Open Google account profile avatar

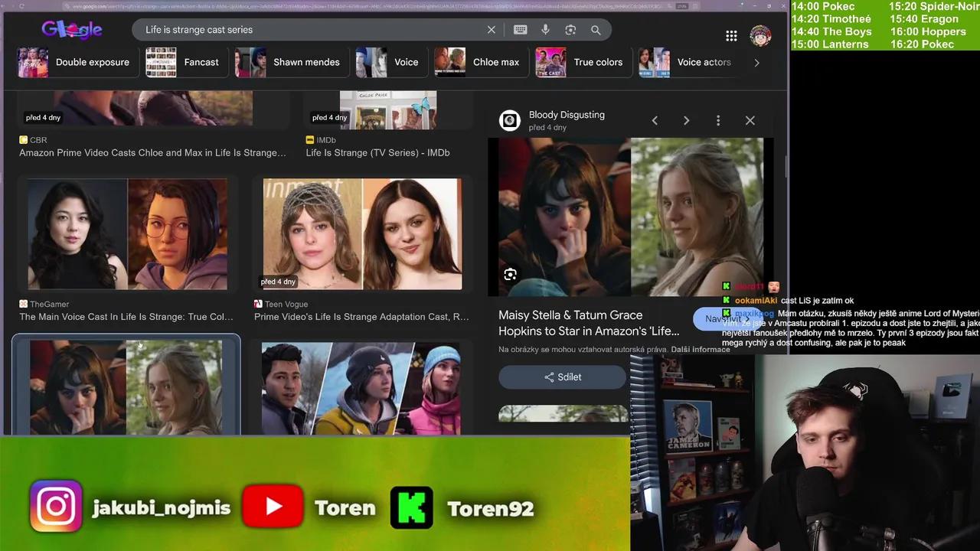(759, 35)
